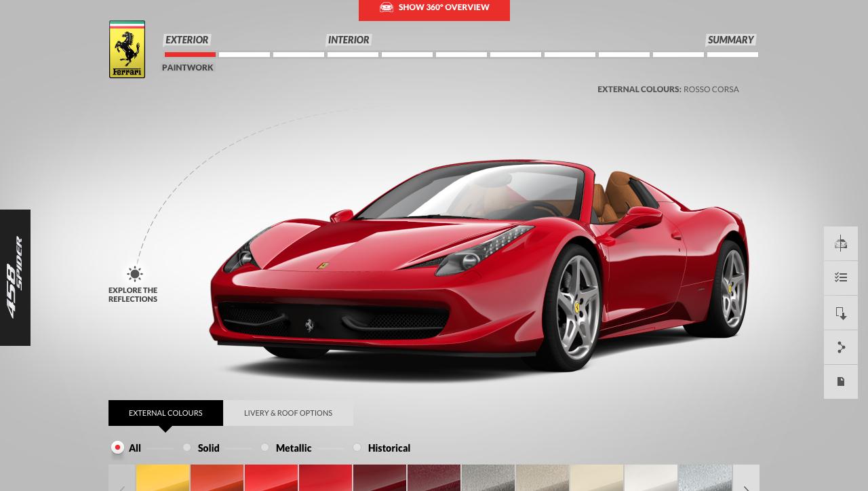Click the PAINTWORK step label
Viewport: 868px width, 491px height.
188,68
